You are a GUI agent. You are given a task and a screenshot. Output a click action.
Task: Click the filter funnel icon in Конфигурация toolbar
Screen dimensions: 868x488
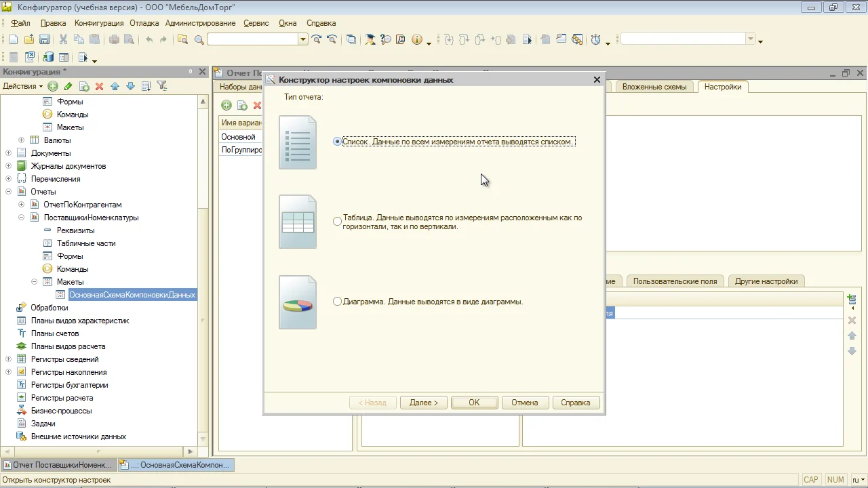(162, 86)
